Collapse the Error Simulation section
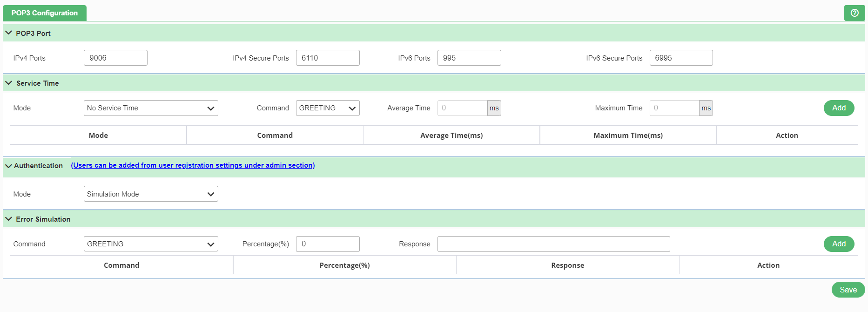868x312 pixels. [8, 219]
